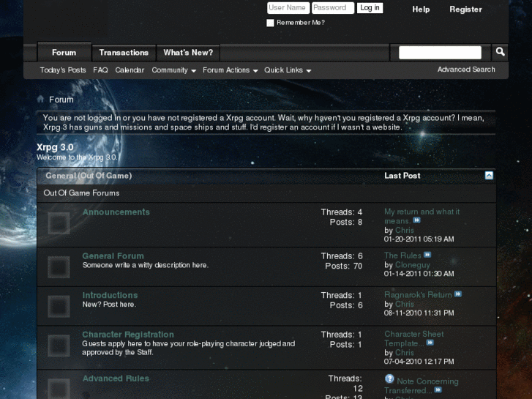The width and height of the screenshot is (532, 399).
Task: Open the General Forum link
Action: [x=113, y=256]
